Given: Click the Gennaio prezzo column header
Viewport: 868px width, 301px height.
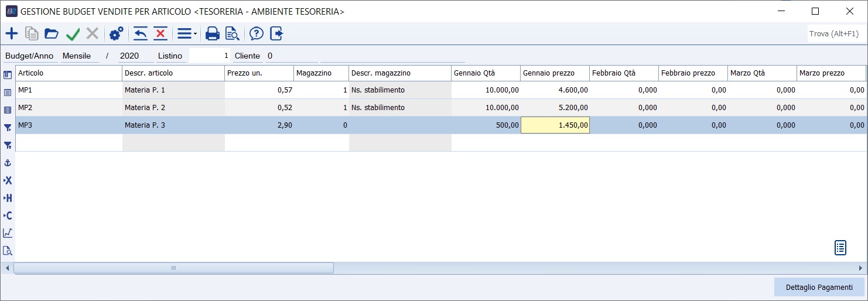Looking at the screenshot, I should click(x=555, y=73).
